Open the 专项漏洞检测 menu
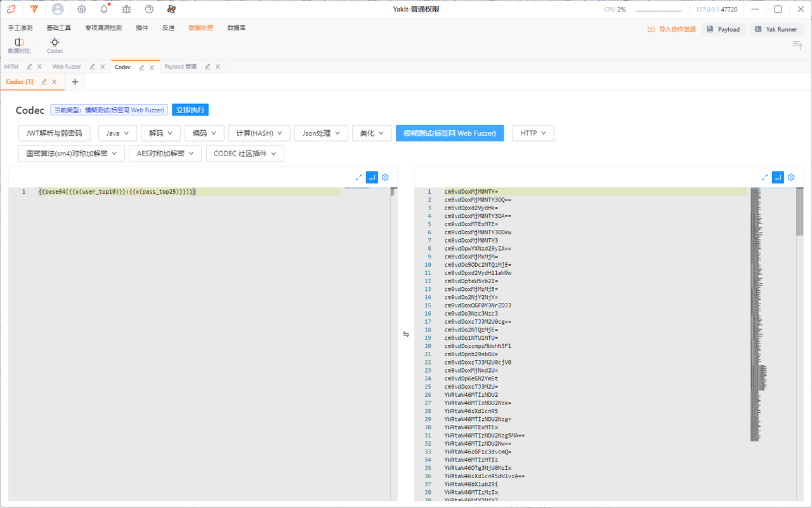 tap(103, 28)
